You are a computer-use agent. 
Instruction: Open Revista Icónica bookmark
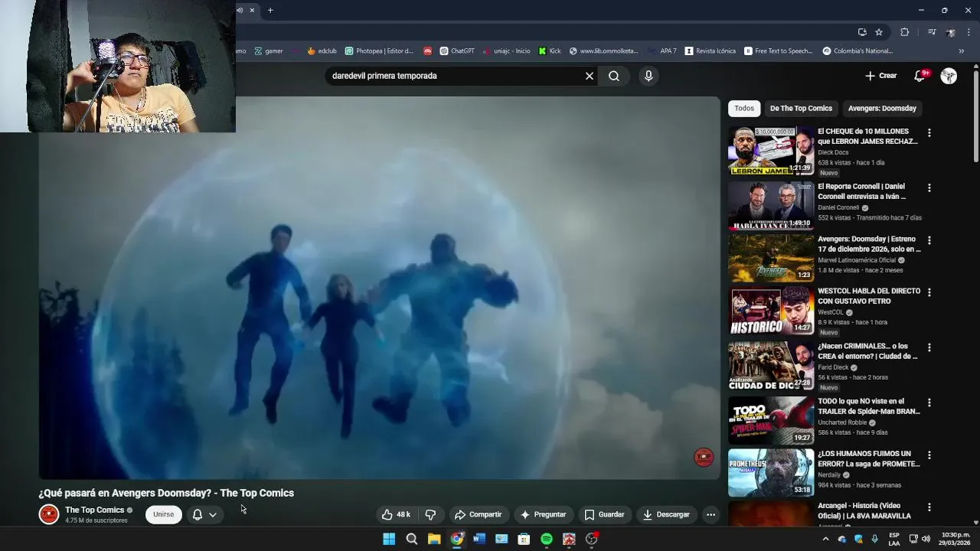click(710, 51)
